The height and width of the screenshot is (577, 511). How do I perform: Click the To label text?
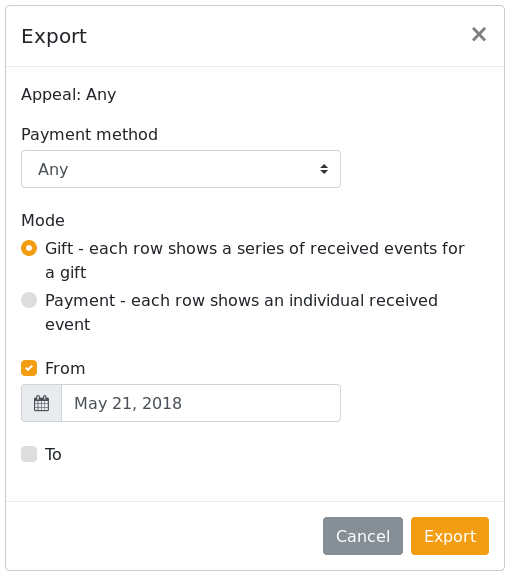53,454
